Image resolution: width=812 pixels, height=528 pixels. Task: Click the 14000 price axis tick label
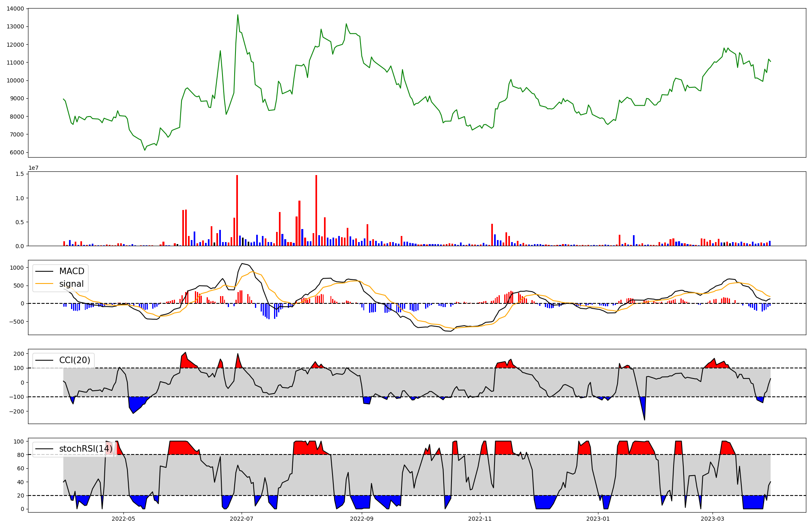(15, 9)
